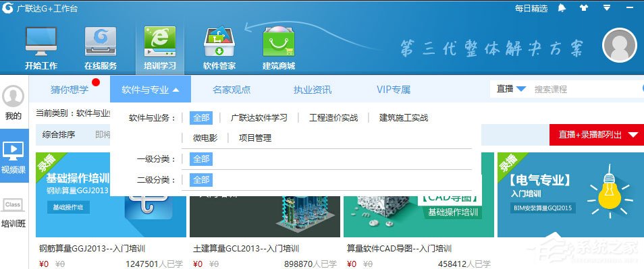Click title 钢筋算量GGJ2013--入门培训
This screenshot has height=269, width=644.
[92, 249]
